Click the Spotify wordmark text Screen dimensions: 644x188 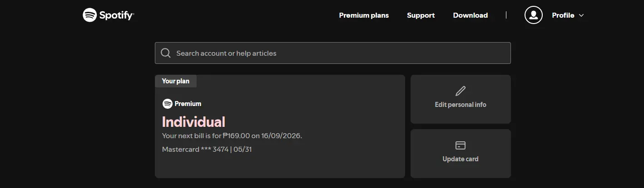pos(117,15)
